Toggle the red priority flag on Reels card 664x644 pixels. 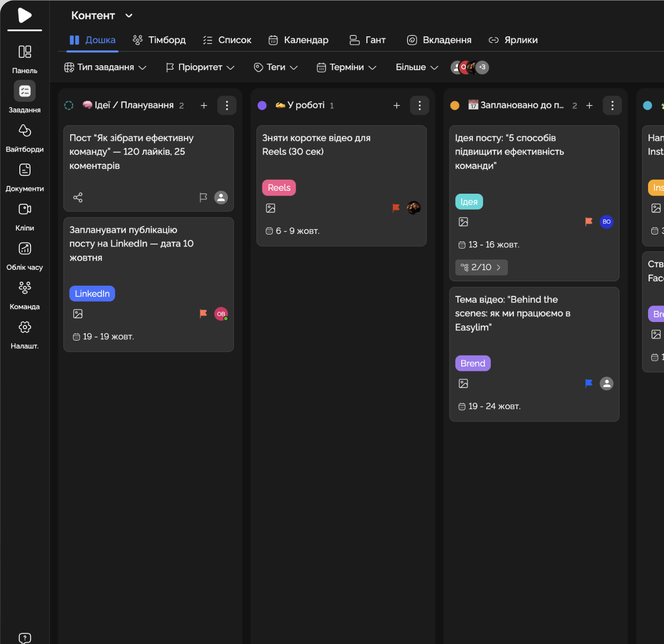396,208
